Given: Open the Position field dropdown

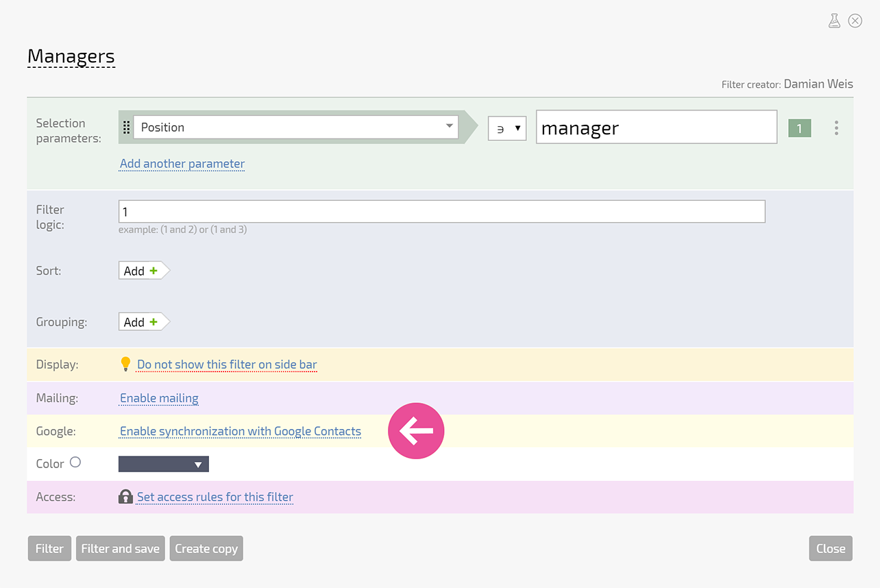Looking at the screenshot, I should [x=296, y=127].
